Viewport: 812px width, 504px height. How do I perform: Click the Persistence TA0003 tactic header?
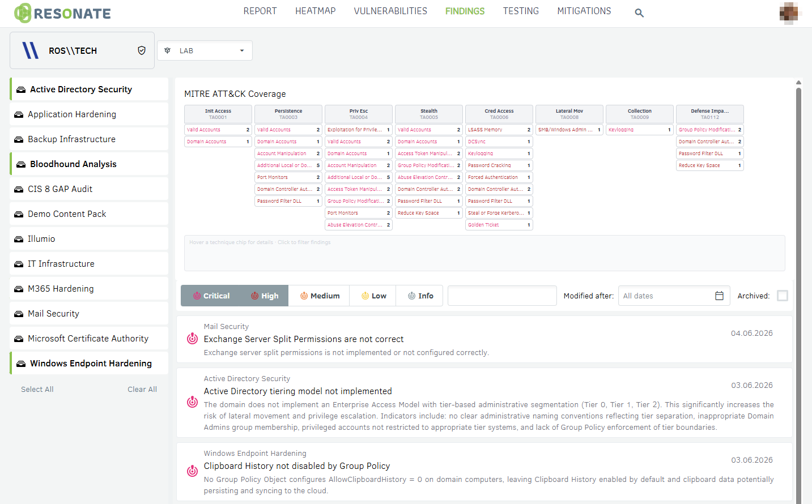click(288, 114)
